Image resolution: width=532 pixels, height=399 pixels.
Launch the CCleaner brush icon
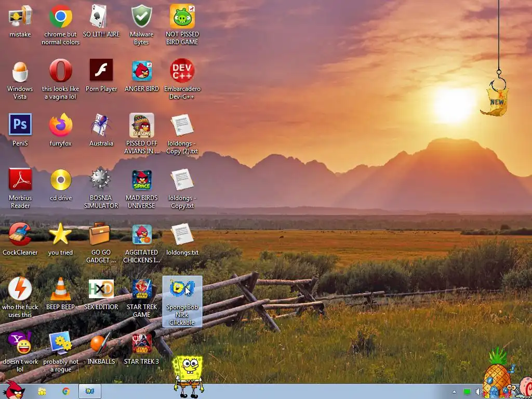(x=20, y=234)
